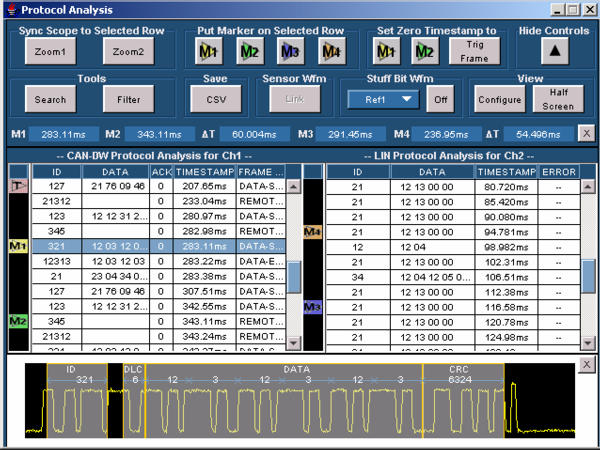
Task: Close the marker readout bar
Action: coord(586,133)
